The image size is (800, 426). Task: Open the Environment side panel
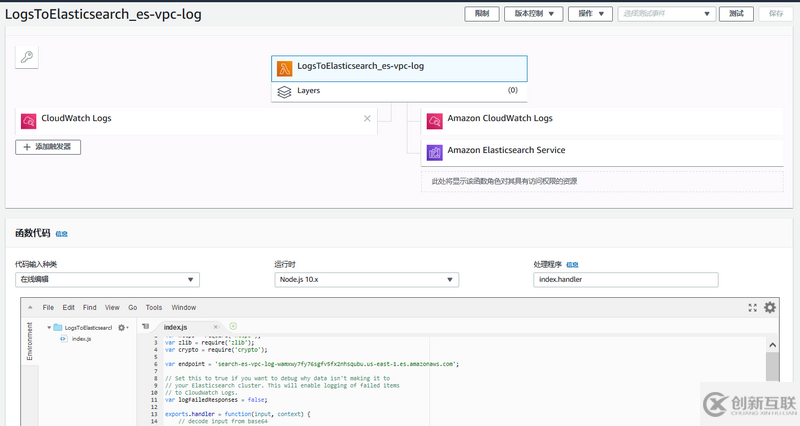click(x=30, y=341)
